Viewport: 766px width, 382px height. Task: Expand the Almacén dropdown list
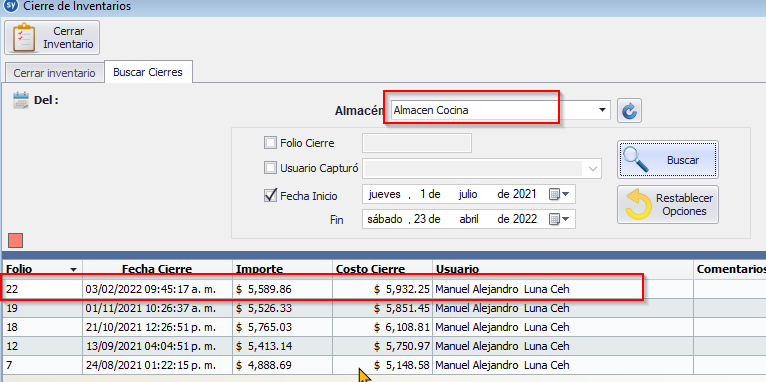point(602,110)
